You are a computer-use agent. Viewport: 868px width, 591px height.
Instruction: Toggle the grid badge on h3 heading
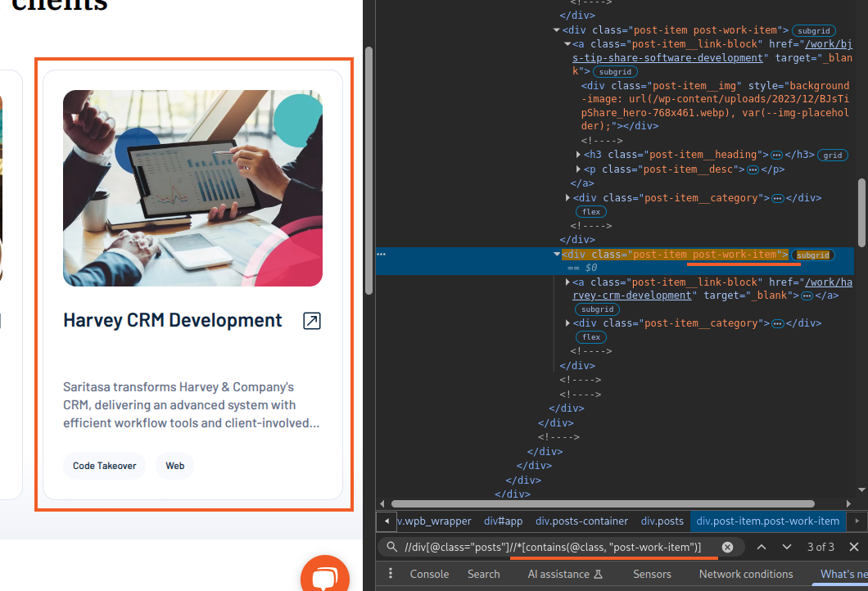tap(832, 155)
